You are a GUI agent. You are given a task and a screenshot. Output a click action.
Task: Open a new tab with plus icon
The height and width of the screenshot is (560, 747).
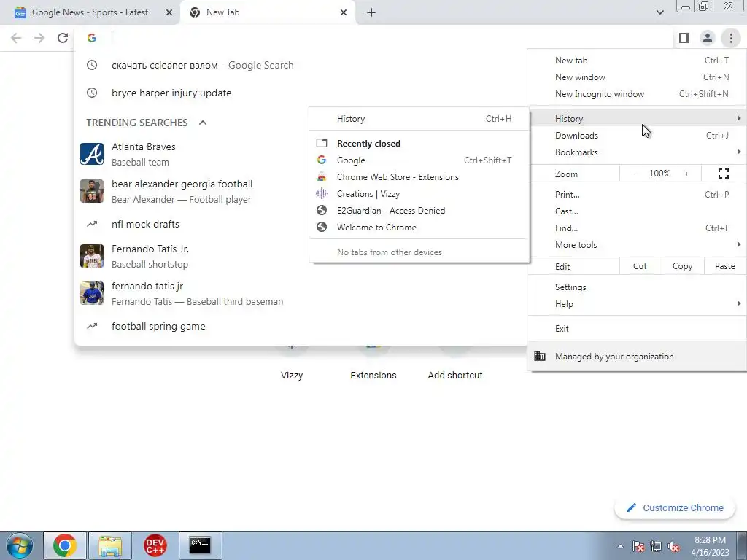[371, 12]
